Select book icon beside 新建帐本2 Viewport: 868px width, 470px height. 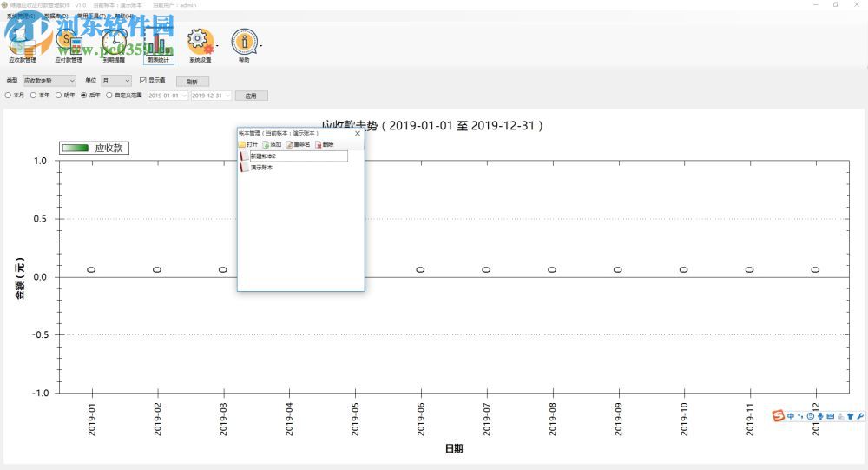point(244,156)
